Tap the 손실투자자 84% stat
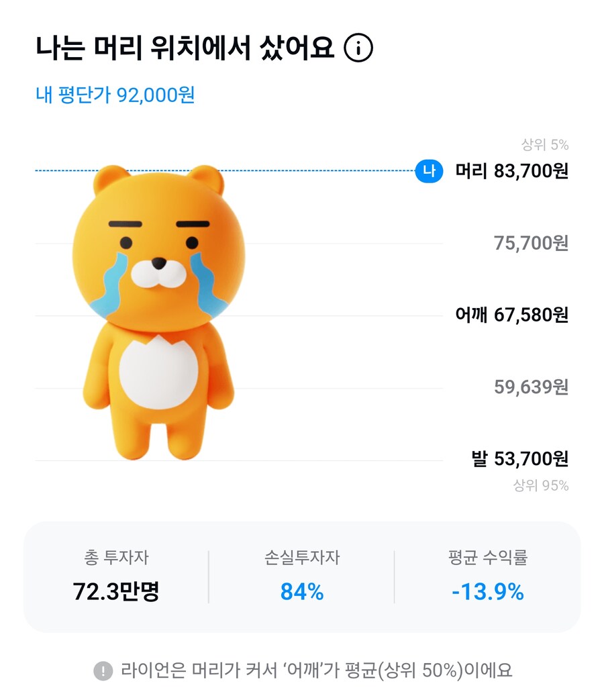 point(302,577)
